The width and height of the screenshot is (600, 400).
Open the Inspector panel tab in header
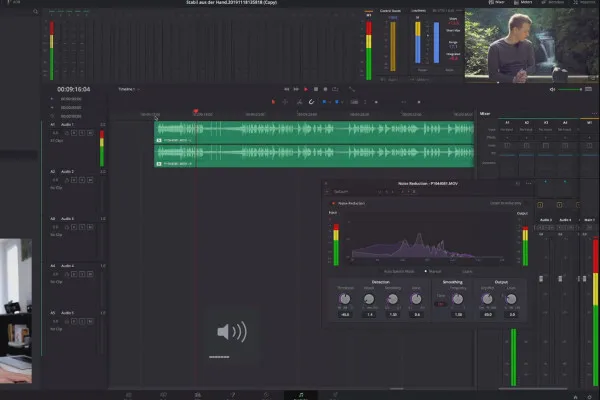click(584, 2)
